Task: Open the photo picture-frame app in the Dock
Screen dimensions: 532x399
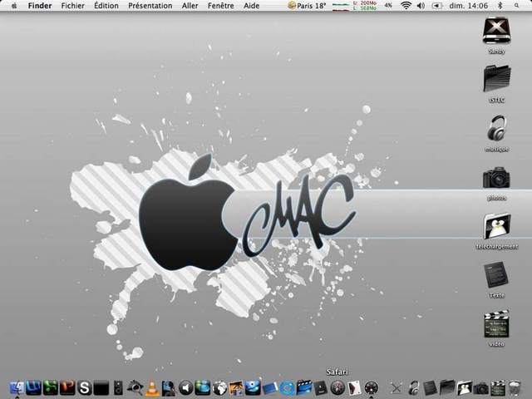Action: pos(236,388)
